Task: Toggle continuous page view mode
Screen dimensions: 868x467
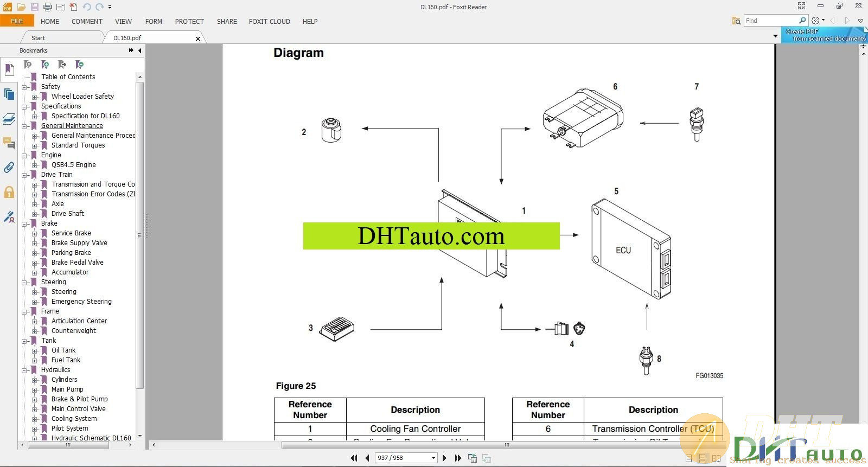Action: point(702,458)
